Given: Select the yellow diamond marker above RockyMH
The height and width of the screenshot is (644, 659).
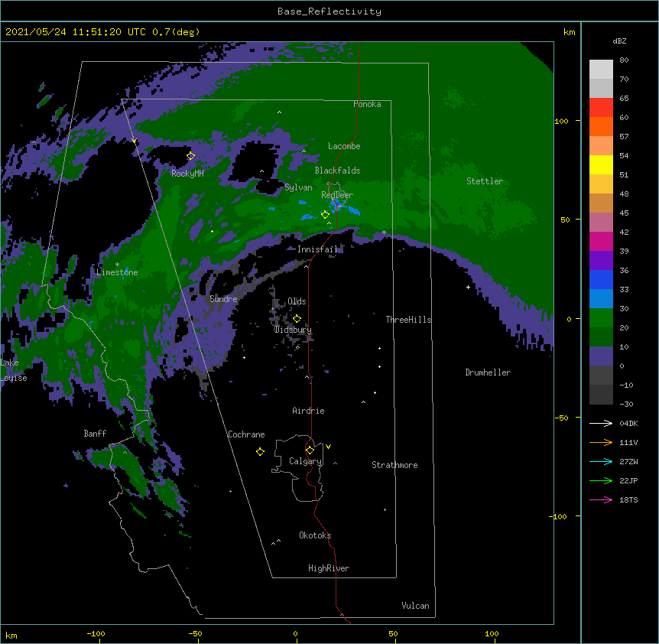Looking at the screenshot, I should pos(190,156).
